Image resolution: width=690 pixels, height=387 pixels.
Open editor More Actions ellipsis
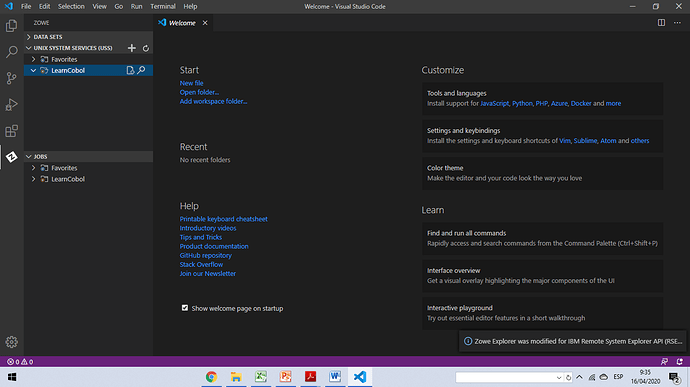[x=677, y=22]
